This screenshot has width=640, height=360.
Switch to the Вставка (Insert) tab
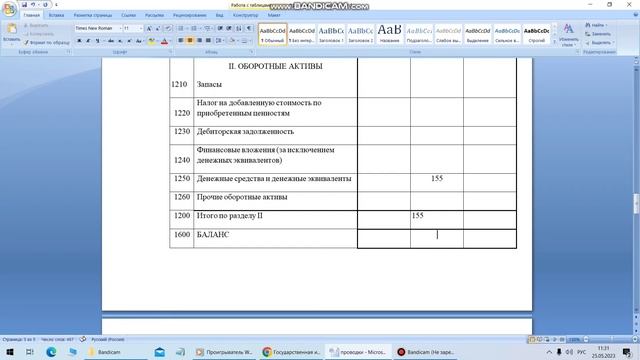(56, 15)
